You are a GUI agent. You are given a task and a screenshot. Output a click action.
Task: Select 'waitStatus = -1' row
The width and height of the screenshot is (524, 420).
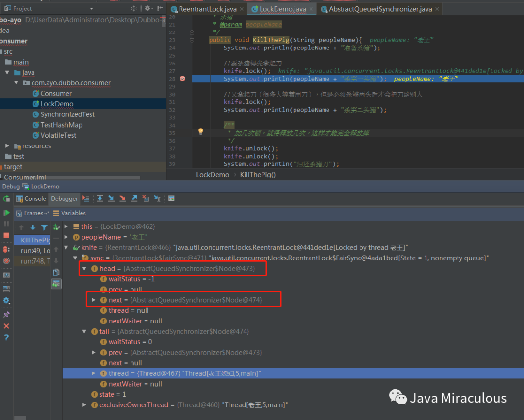coord(293,279)
